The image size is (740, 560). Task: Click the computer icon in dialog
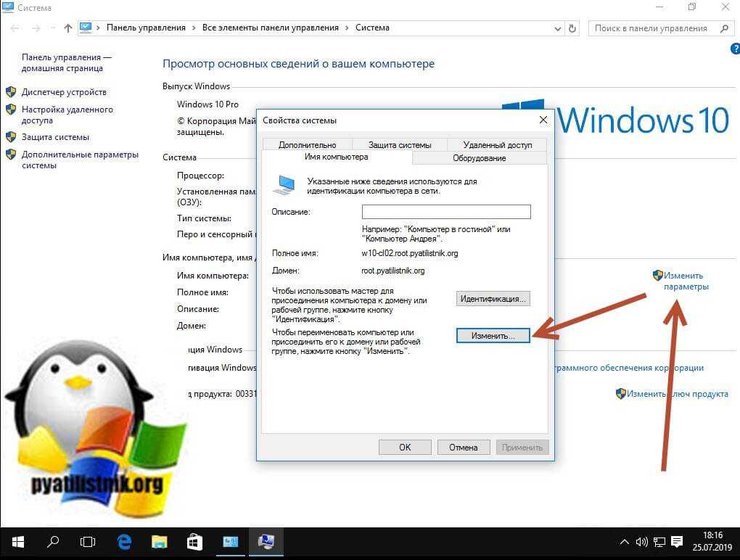coord(284,185)
